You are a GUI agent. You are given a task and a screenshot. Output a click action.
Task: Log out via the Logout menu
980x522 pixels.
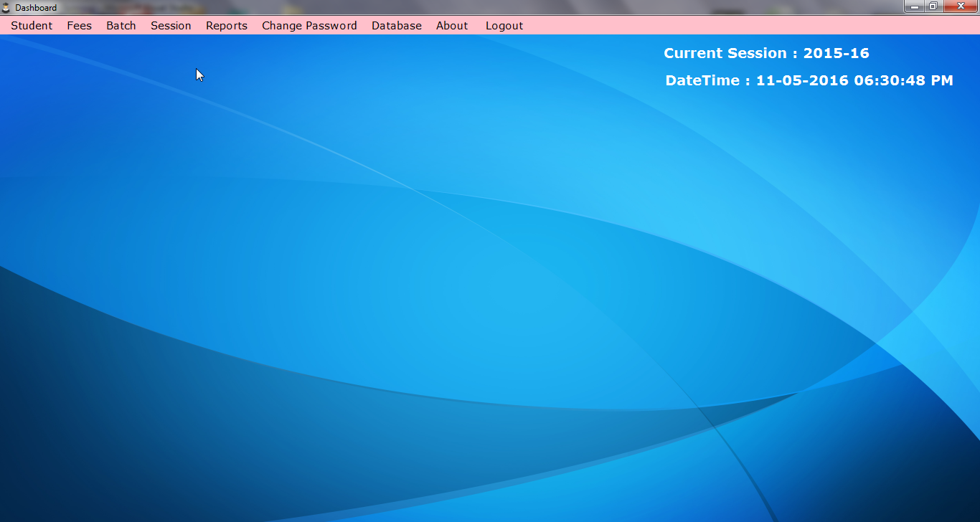point(504,26)
